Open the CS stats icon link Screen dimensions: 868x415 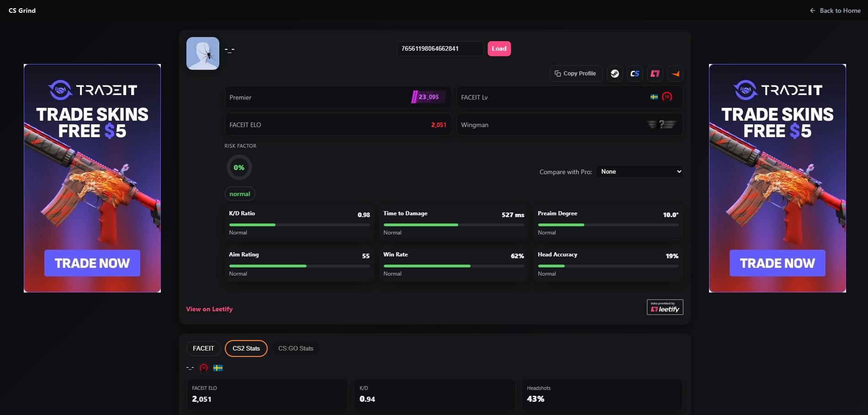[x=635, y=74]
